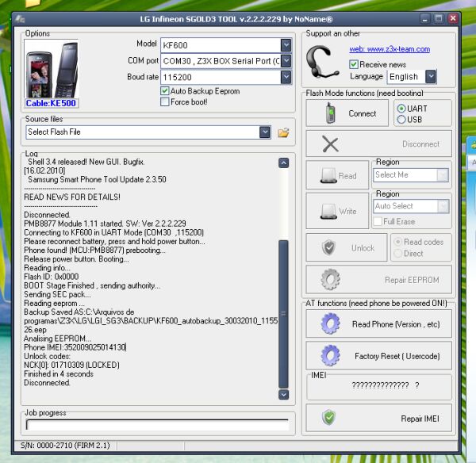Enable the Force boot! checkbox
Screen dimensions: 476x463
[165, 101]
